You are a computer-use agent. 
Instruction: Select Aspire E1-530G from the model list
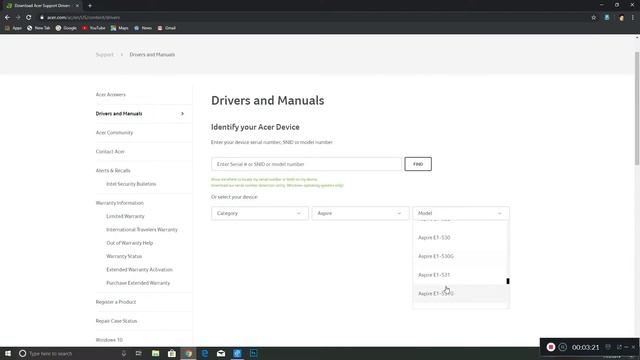click(x=460, y=256)
